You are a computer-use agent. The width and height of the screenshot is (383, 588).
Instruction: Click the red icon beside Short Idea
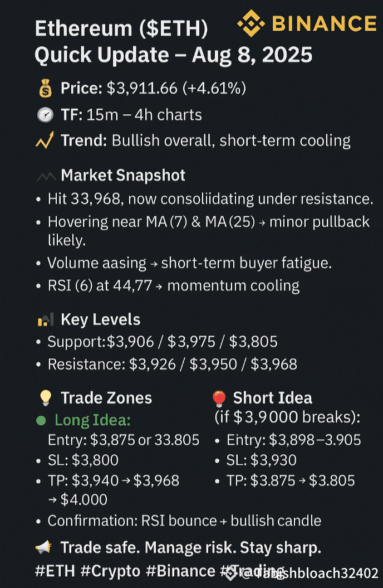coord(219,398)
